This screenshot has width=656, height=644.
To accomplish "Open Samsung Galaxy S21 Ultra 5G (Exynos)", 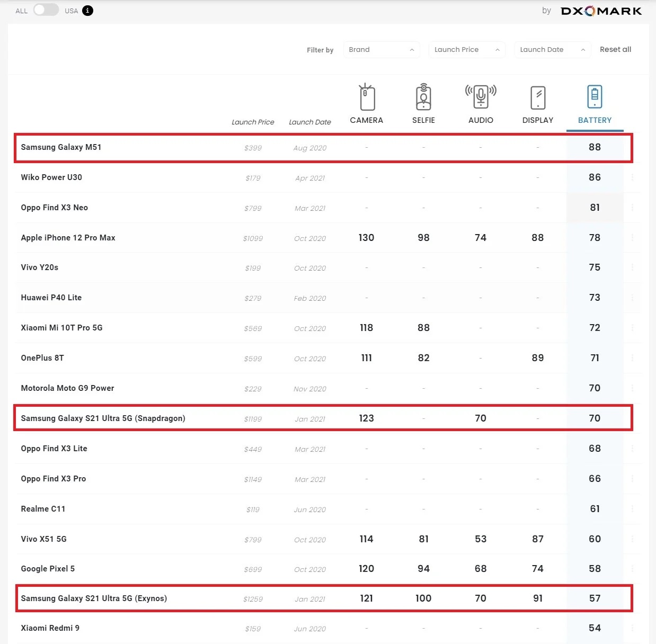I will (94, 598).
